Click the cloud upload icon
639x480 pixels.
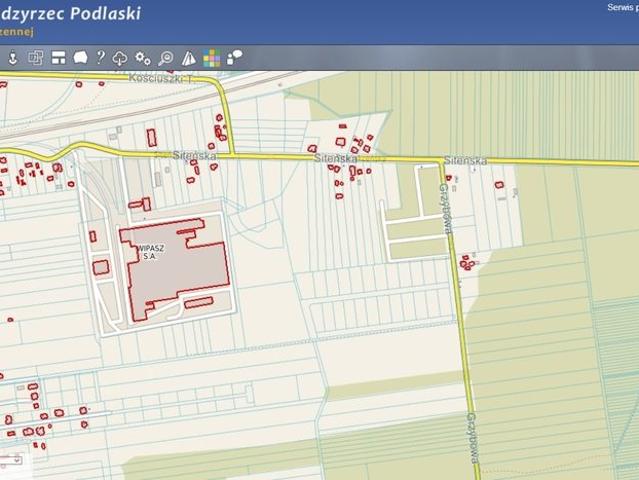[x=120, y=58]
